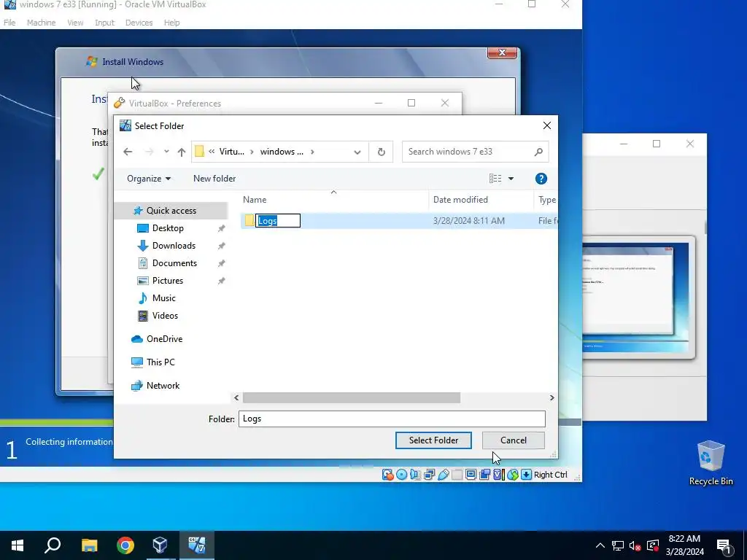Click the optical disk status icon
The height and width of the screenshot is (560, 747).
pos(402,474)
